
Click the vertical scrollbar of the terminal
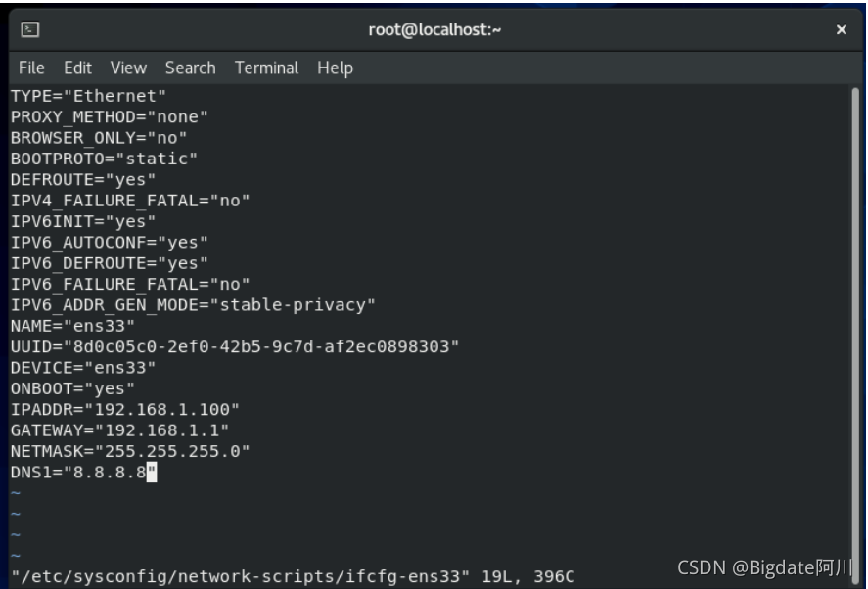click(855, 327)
